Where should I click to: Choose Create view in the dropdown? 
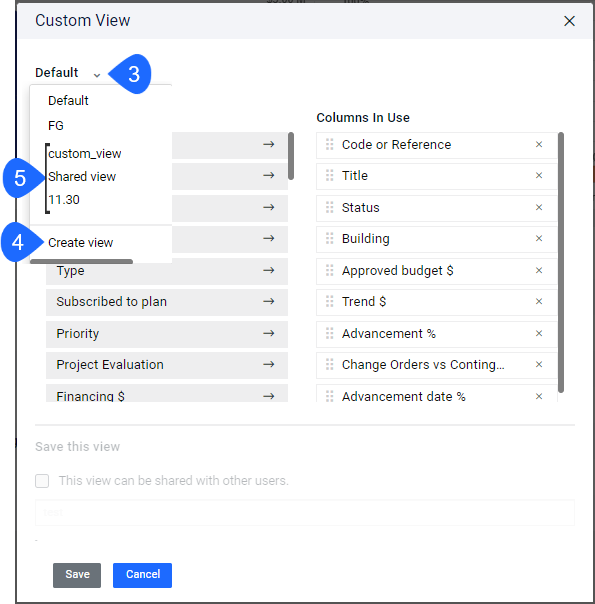(80, 243)
